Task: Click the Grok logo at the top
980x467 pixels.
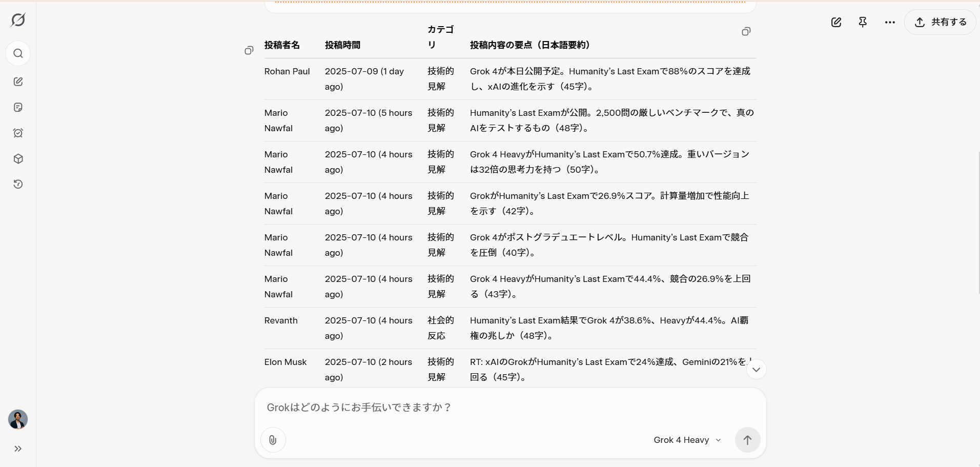Action: 18,21
